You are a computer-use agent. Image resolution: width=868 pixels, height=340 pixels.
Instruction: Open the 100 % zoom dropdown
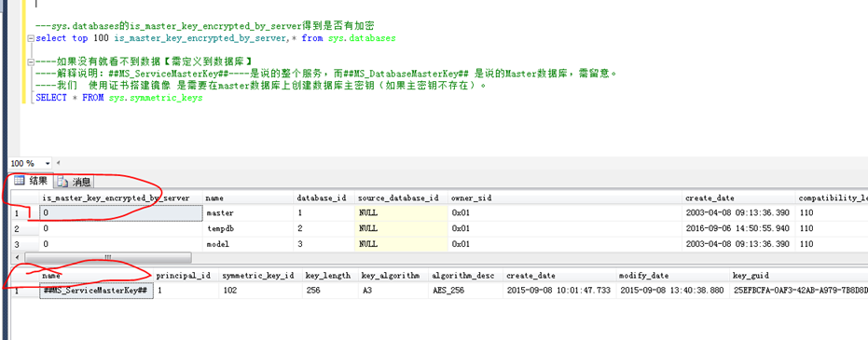coord(47,164)
